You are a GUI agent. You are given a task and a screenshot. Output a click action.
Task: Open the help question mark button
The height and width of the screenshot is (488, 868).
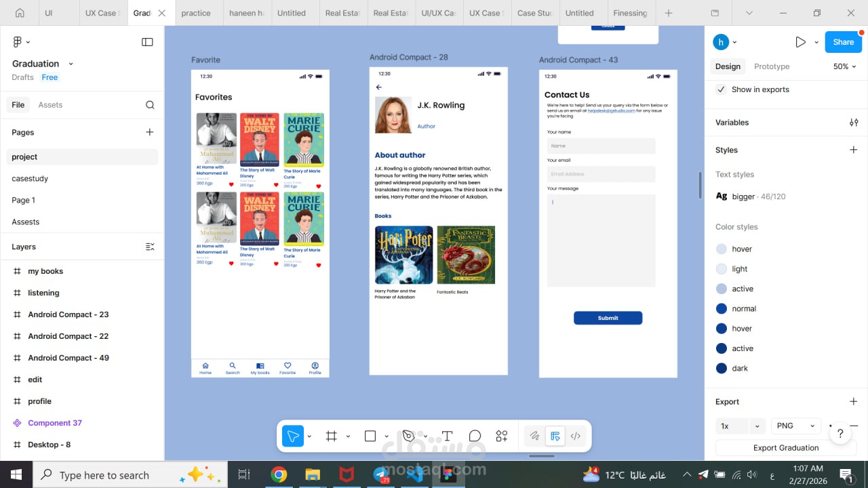pyautogui.click(x=840, y=434)
